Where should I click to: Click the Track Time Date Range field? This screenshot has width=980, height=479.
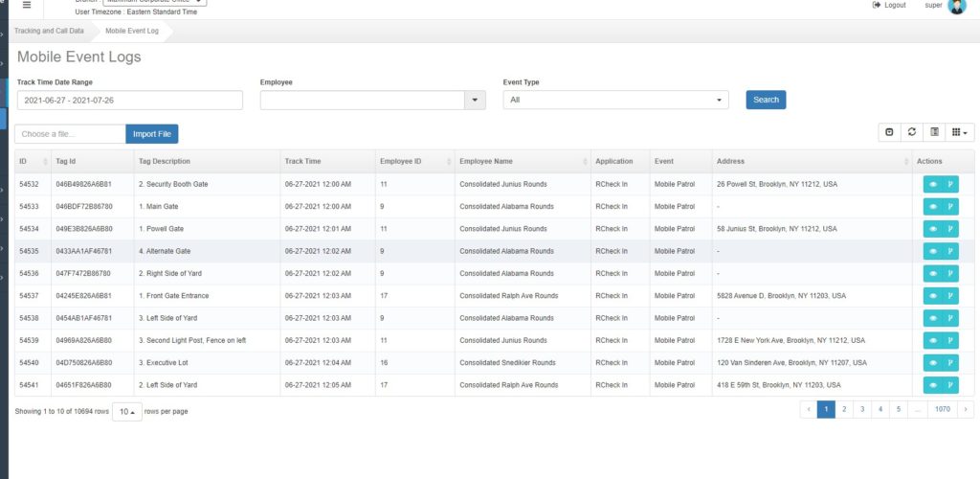[129, 100]
